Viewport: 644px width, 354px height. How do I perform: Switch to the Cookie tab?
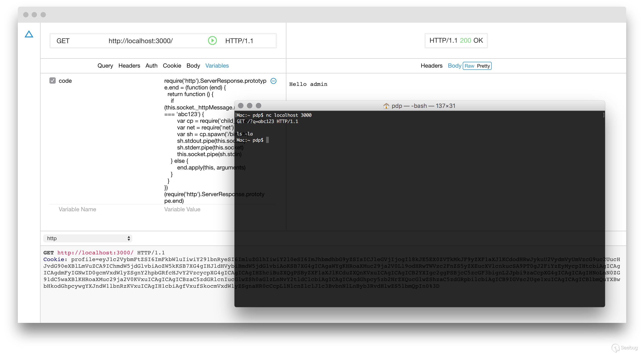click(172, 66)
